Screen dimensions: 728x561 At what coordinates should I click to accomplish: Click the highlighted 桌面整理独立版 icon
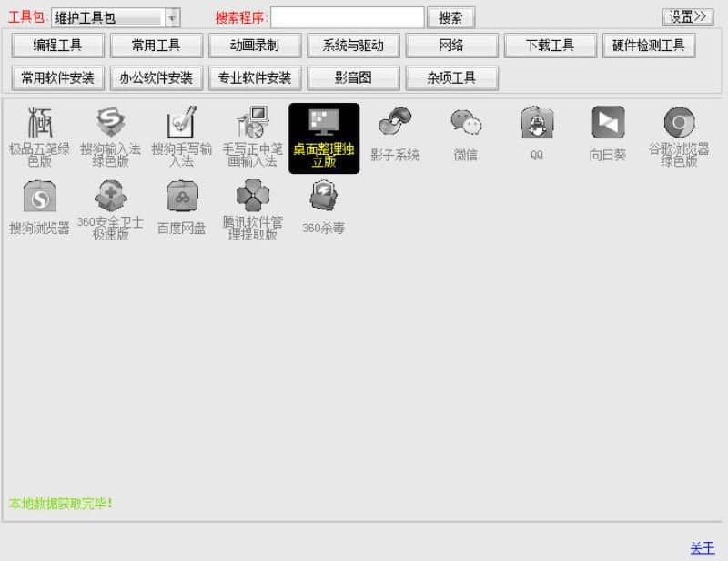click(324, 138)
